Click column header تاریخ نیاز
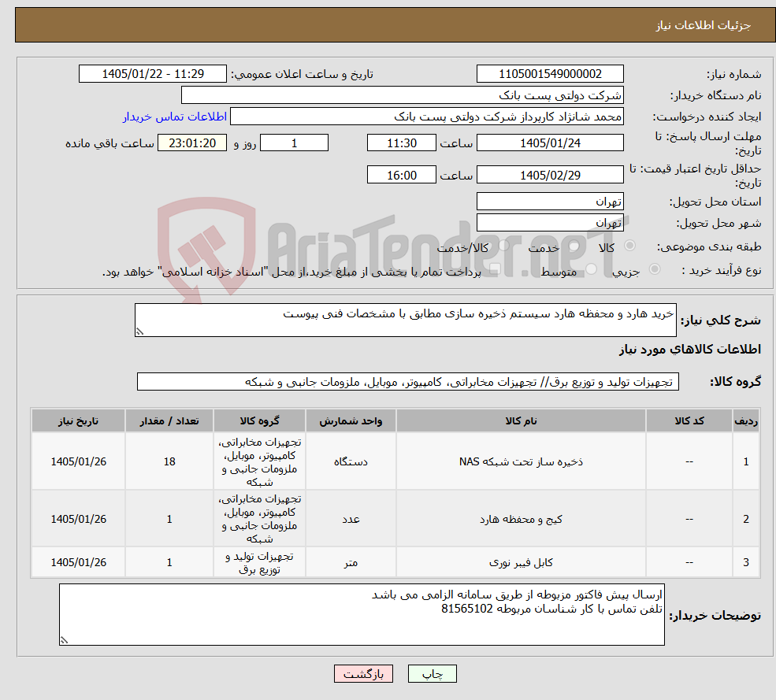Viewport: 776px width, 700px height. (78, 420)
